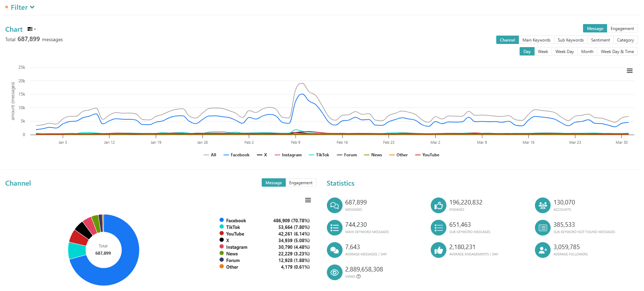
Task: Click the Messages speech-bubbles statistic icon
Action: coord(335,205)
